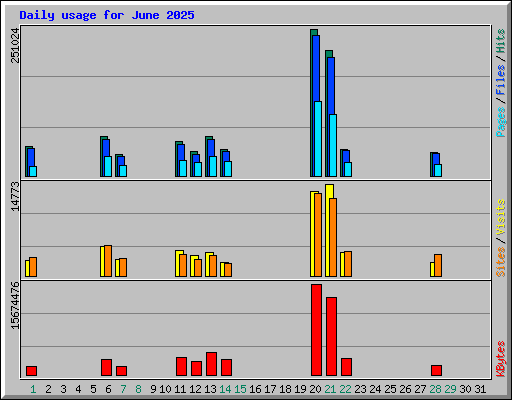This screenshot has width=512, height=400.
Task: Click the day 21 cyan pages bar
Action: coord(333,145)
